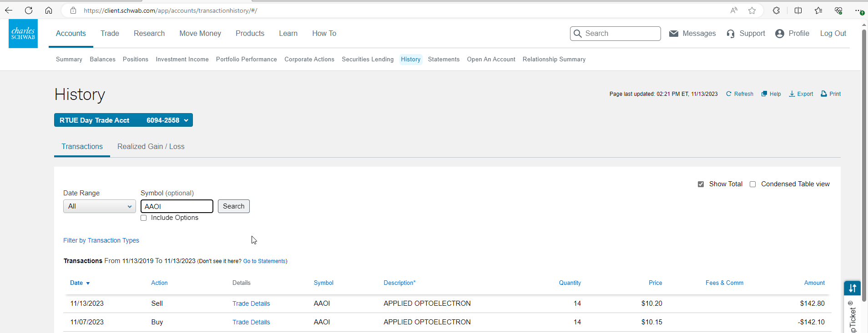Enable Condensed Table view checkbox

point(753,184)
